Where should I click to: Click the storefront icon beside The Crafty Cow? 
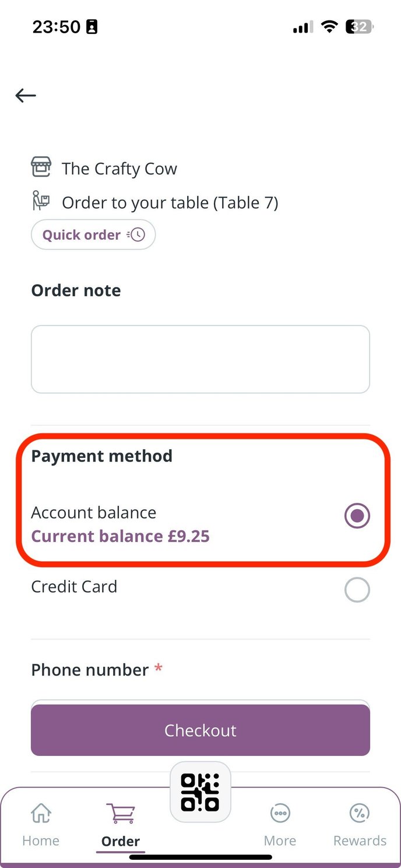click(41, 168)
